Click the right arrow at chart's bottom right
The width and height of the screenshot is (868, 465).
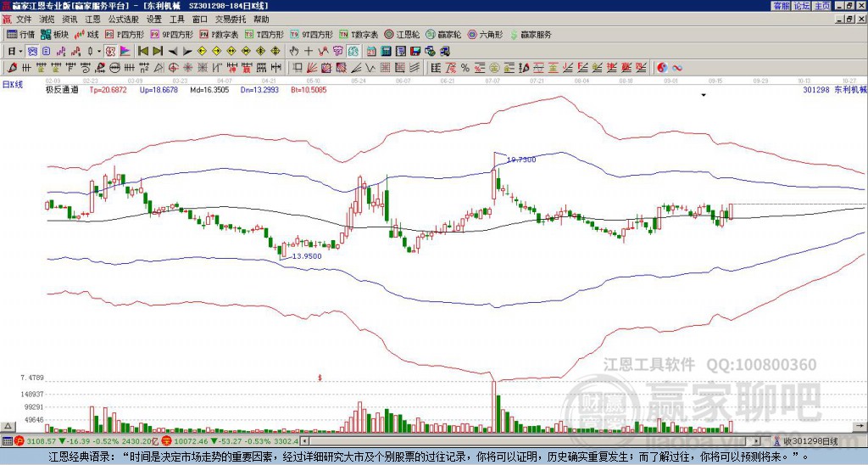coord(860,426)
